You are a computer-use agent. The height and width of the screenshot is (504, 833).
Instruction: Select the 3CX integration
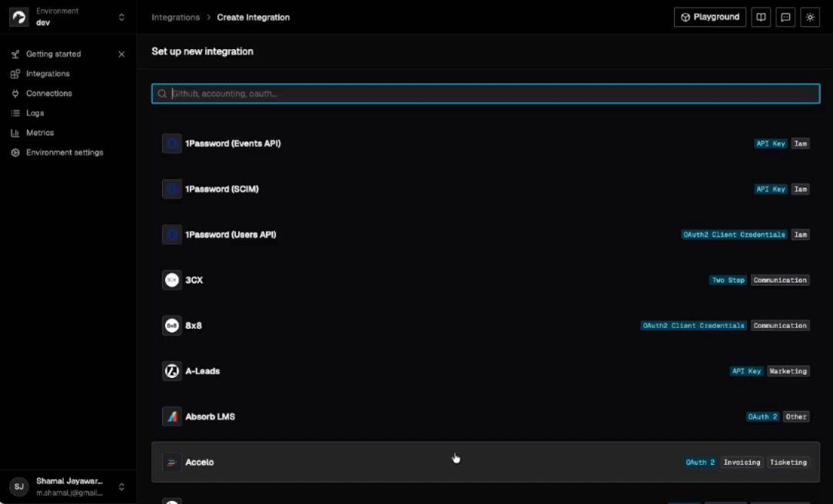point(486,280)
